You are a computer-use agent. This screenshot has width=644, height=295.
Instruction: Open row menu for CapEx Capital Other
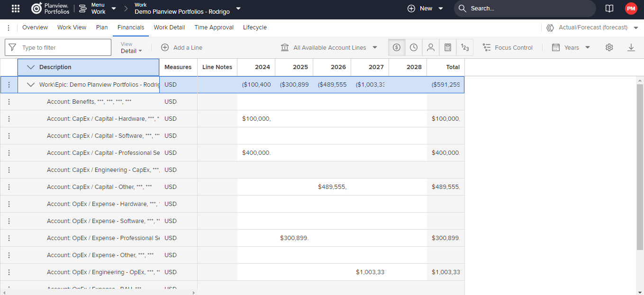[x=9, y=187]
